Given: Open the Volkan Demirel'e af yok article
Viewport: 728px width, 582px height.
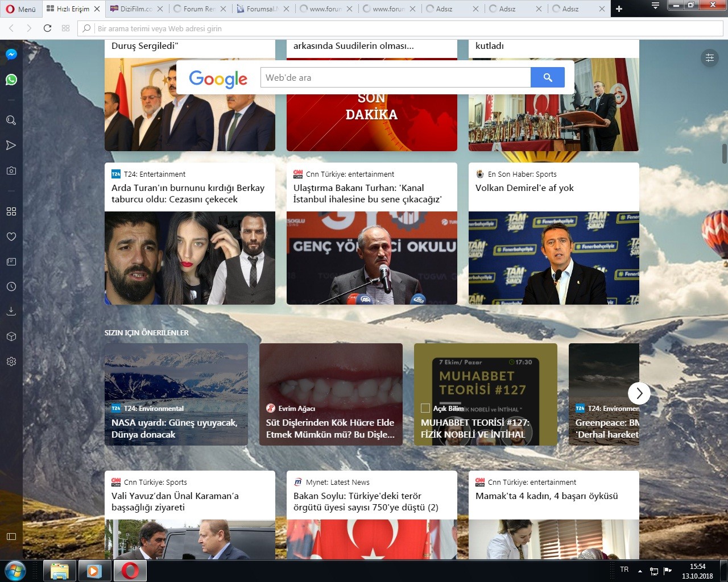Looking at the screenshot, I should pos(524,188).
